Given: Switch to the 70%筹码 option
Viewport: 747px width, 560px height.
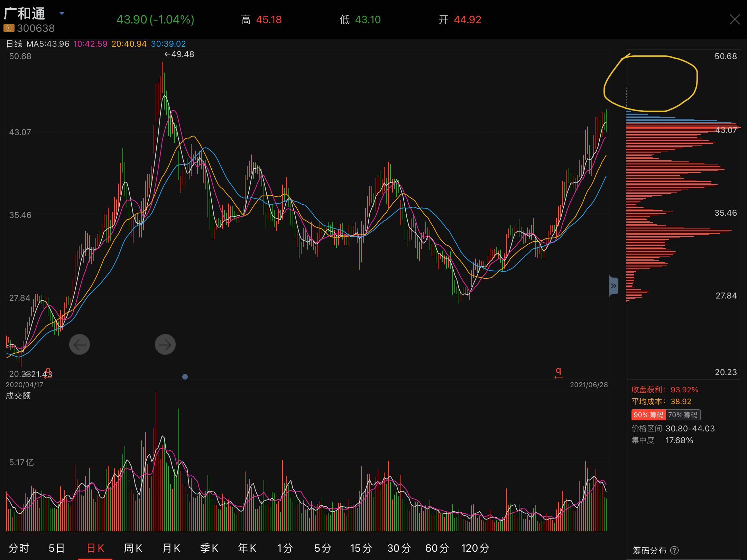Looking at the screenshot, I should (683, 415).
